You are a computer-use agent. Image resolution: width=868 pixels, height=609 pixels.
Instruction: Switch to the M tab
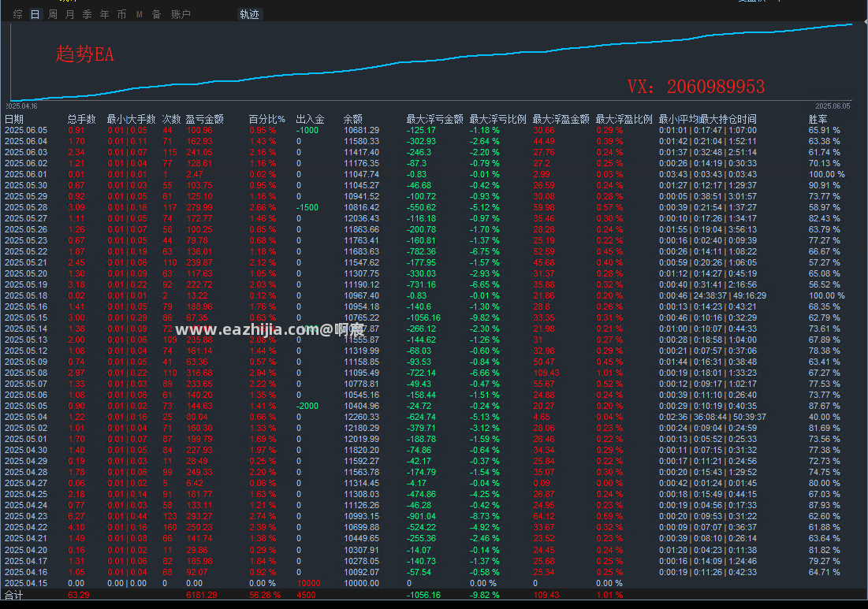(x=140, y=14)
